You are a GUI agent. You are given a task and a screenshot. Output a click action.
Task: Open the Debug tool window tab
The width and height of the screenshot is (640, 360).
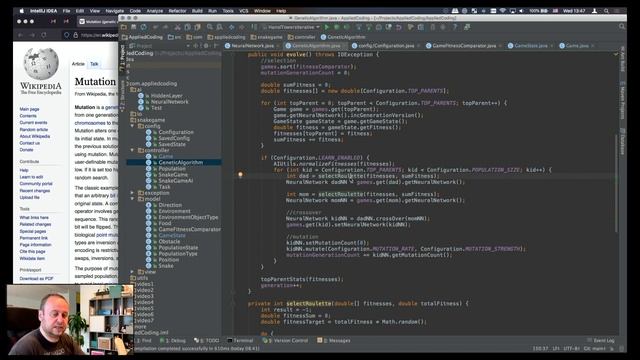coord(173,340)
